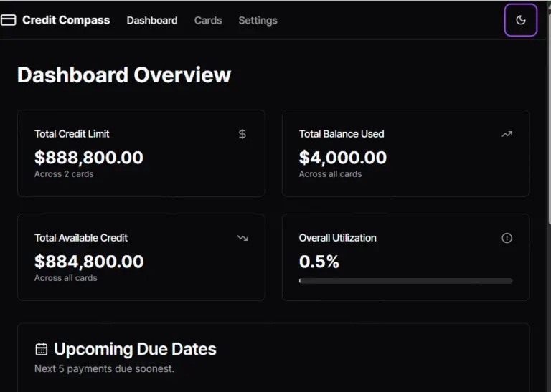Select the $888,800.00 credit limit value
This screenshot has height=392, width=551.
pyautogui.click(x=89, y=157)
